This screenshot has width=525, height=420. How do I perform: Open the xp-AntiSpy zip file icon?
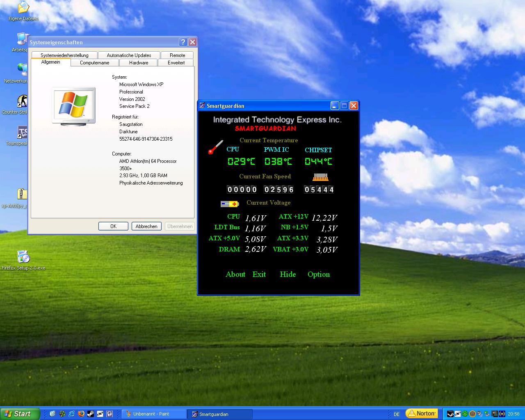point(22,197)
